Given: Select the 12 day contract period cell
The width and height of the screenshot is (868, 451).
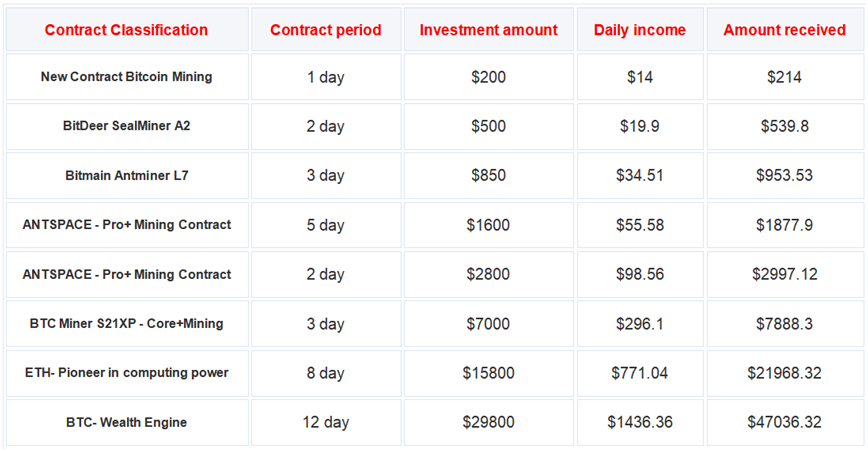Looking at the screenshot, I should [326, 423].
